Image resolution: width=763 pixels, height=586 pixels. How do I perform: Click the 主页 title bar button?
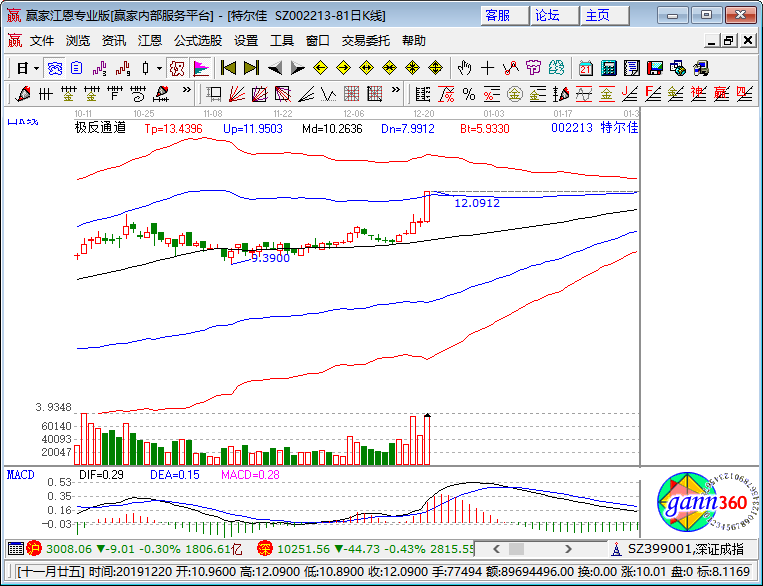[x=605, y=16]
